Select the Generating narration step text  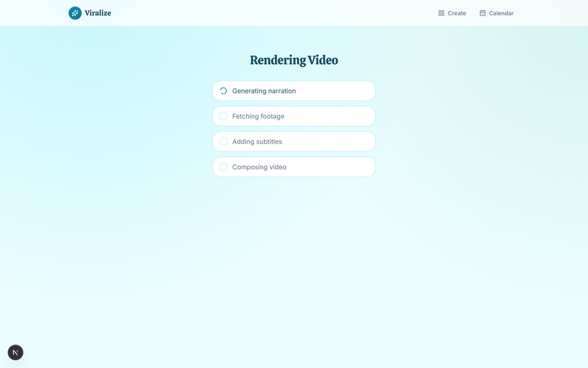[x=264, y=91]
